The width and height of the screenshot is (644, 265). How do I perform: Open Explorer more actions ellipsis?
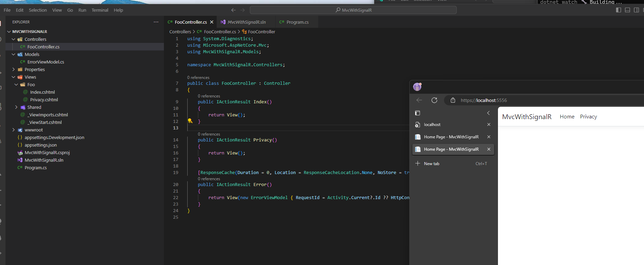[156, 22]
